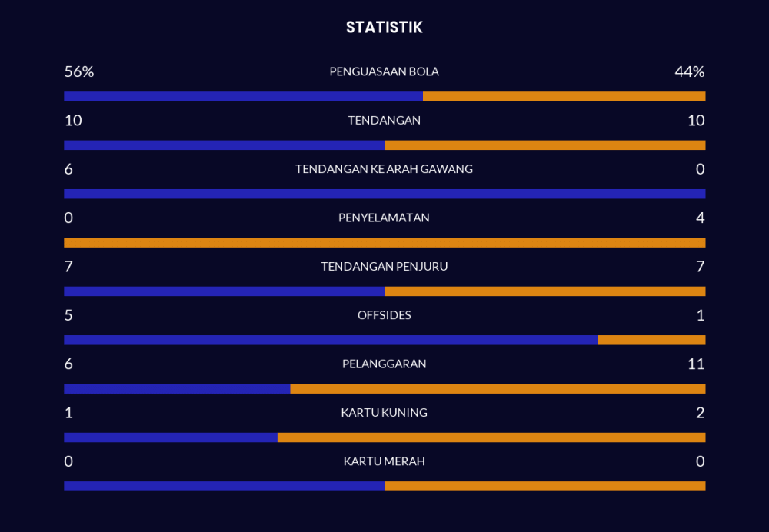Click the right-side saves value 4
Viewport: 769px width, 532px height.
tap(700, 218)
